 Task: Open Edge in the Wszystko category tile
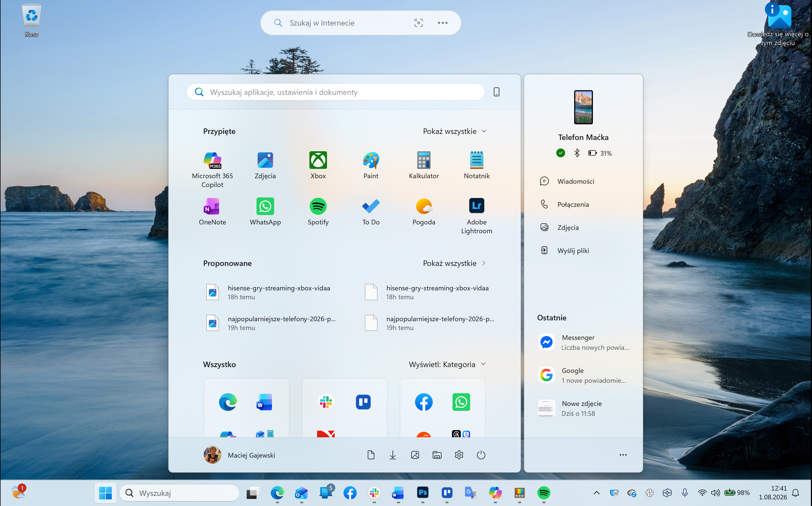[x=228, y=402]
